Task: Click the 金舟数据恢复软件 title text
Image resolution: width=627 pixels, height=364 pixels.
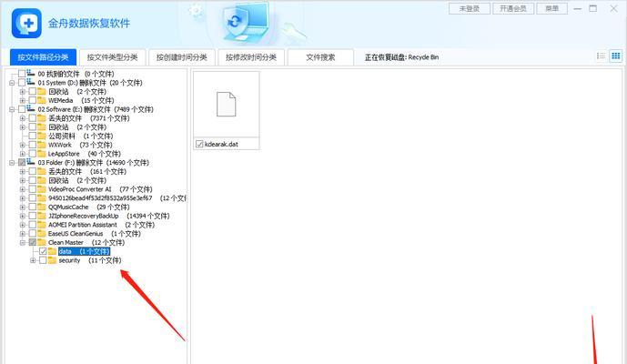Action: 89,23
